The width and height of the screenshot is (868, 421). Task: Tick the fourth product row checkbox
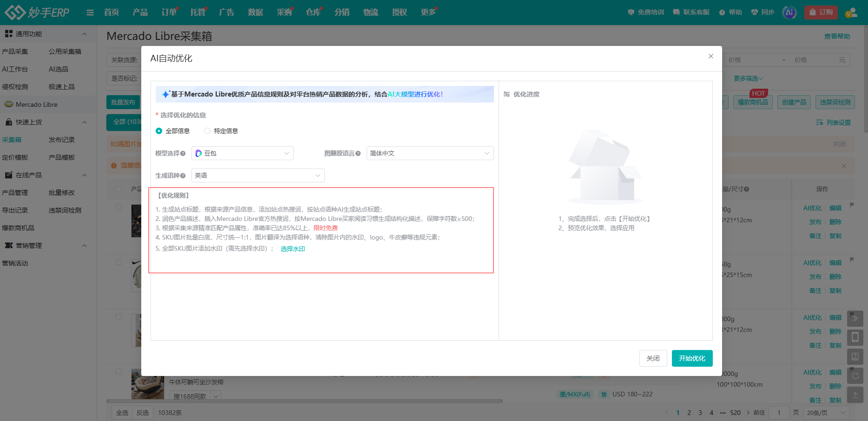pos(119,372)
